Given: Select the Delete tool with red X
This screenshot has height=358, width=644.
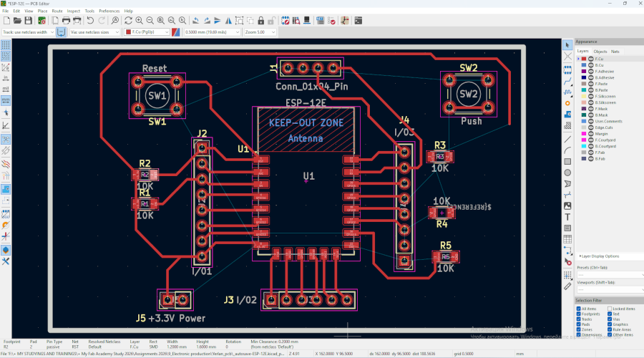Looking at the screenshot, I should click(x=567, y=261).
